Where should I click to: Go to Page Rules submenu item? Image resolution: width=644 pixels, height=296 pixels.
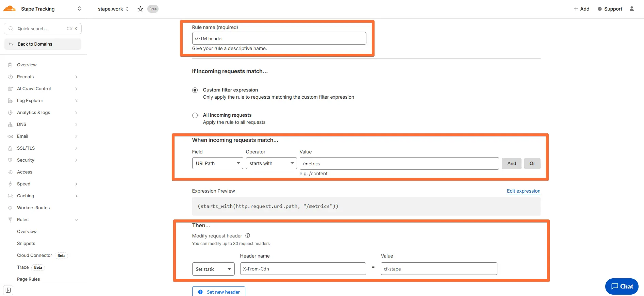click(x=29, y=279)
